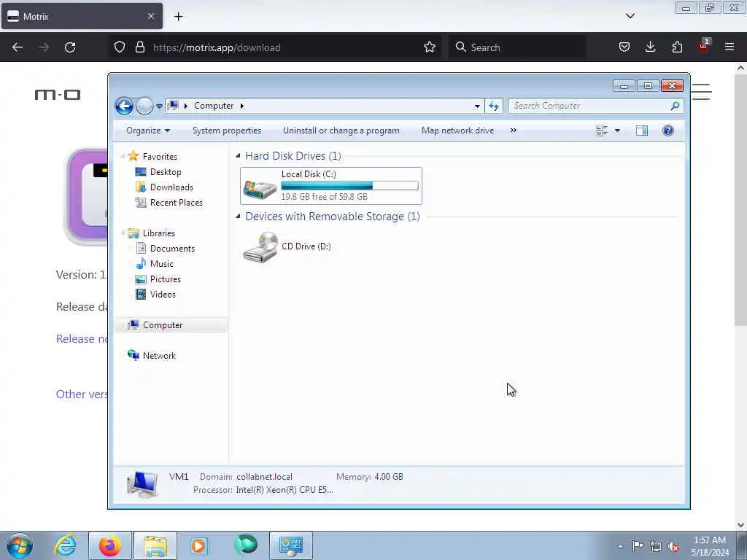747x560 pixels.
Task: Open the view options dropdown arrow
Action: (x=617, y=131)
